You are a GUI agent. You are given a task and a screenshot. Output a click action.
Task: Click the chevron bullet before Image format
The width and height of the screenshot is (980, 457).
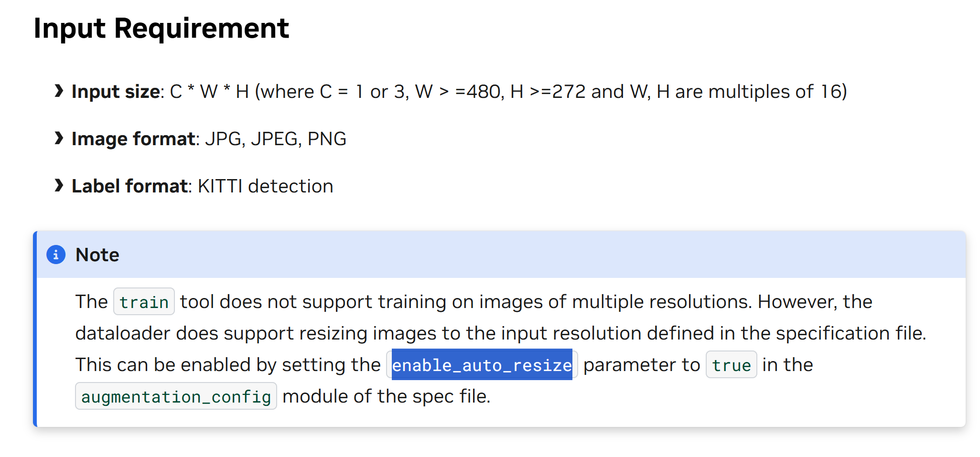59,138
